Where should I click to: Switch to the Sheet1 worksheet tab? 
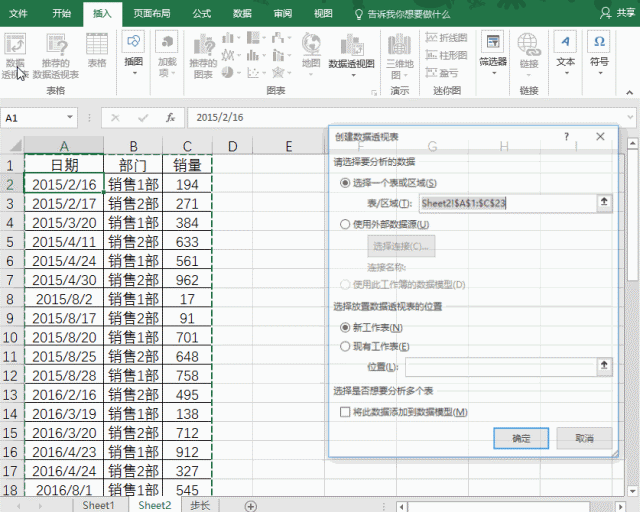98,505
